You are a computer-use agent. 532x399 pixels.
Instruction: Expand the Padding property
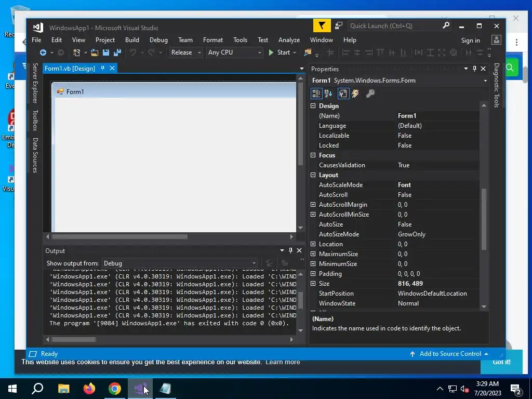point(313,273)
